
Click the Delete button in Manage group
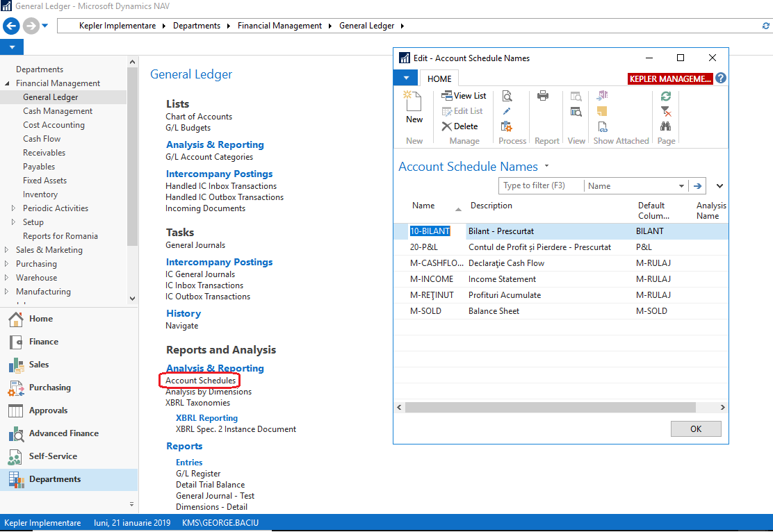460,126
